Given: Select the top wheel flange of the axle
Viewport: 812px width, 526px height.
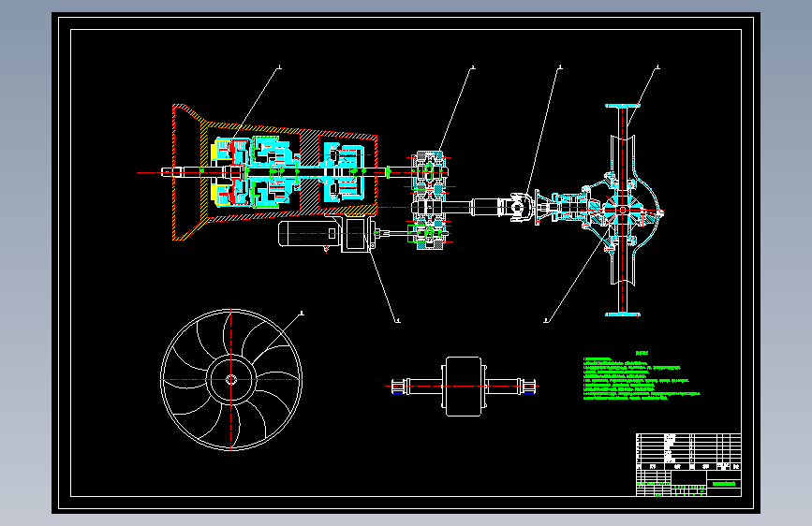Looking at the screenshot, I should pyautogui.click(x=623, y=106).
